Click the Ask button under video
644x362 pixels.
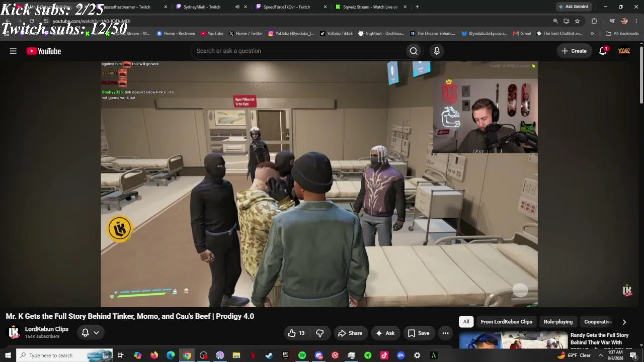(385, 333)
